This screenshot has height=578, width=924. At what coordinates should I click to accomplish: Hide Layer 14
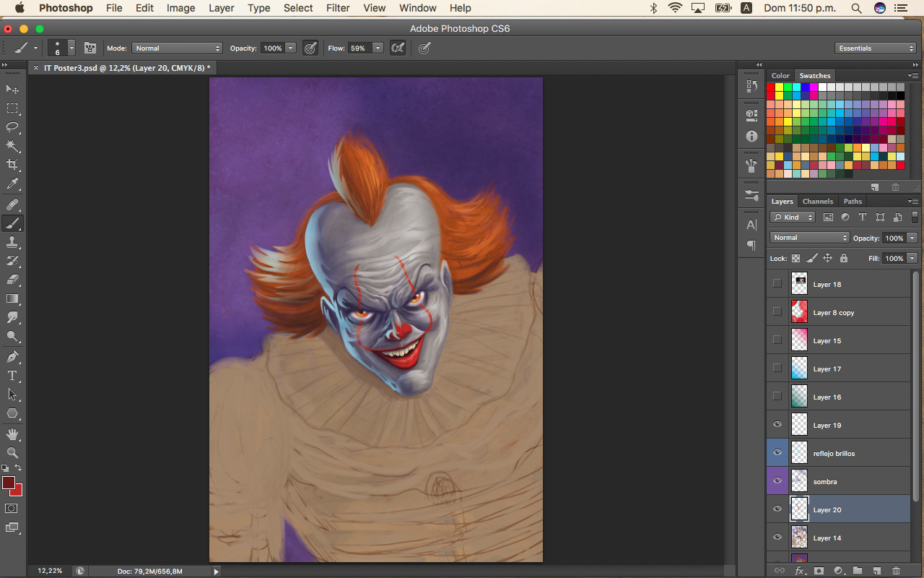[x=777, y=538]
